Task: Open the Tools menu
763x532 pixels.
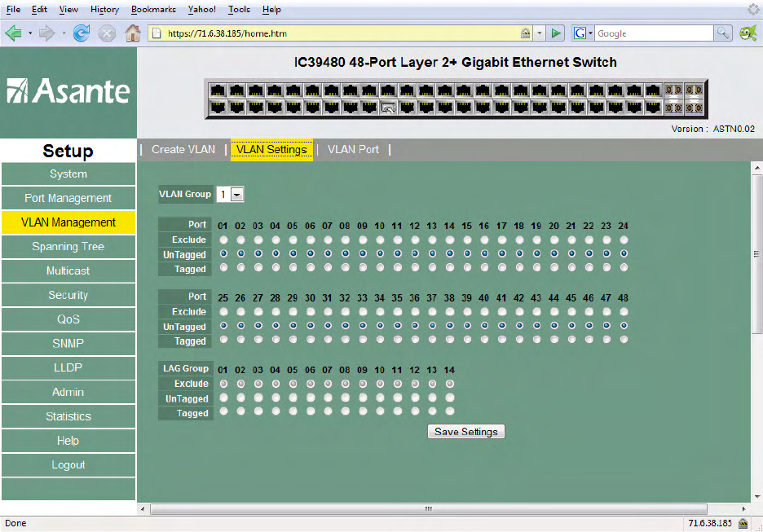Action: [x=239, y=9]
